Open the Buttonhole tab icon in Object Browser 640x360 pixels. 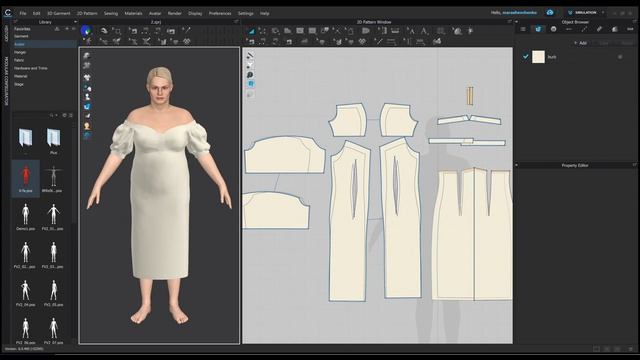coord(569,29)
